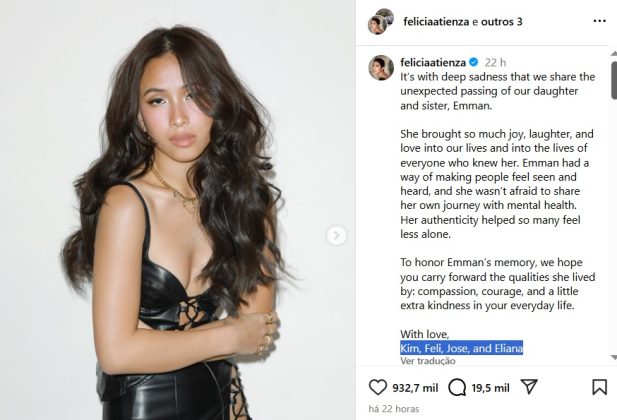The height and width of the screenshot is (420, 617).
Task: Click the blue verified badge
Action: tap(474, 61)
